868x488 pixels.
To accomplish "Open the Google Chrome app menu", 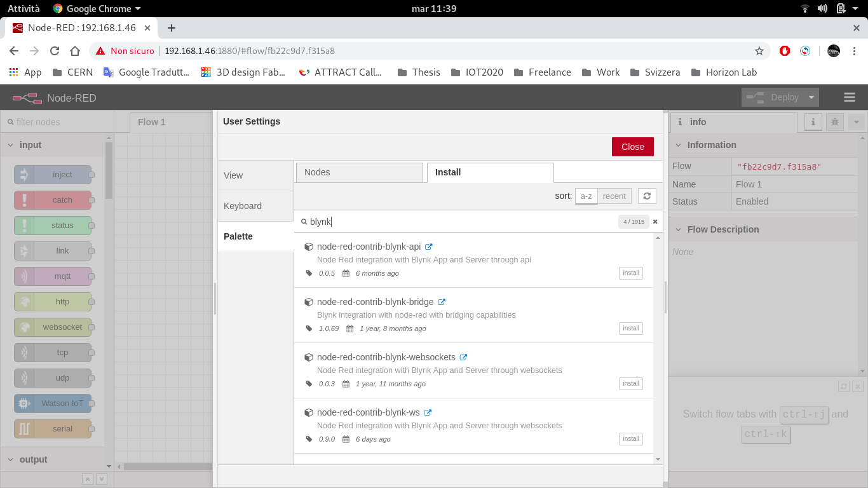I will point(97,8).
